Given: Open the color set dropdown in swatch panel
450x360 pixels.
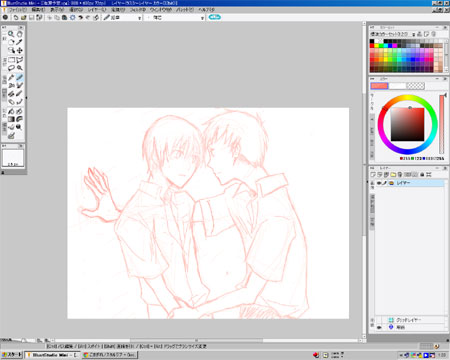Looking at the screenshot, I should coord(414,34).
